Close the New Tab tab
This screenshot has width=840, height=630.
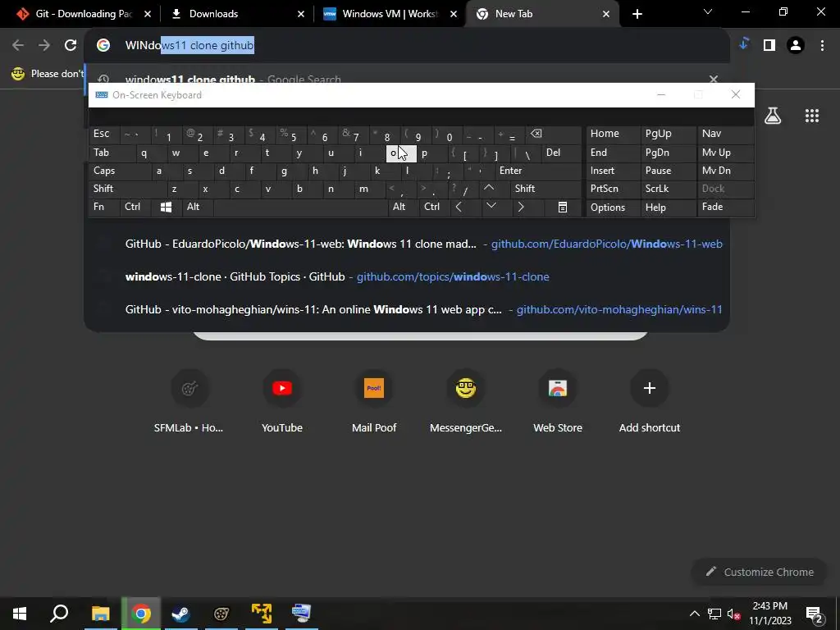[606, 14]
